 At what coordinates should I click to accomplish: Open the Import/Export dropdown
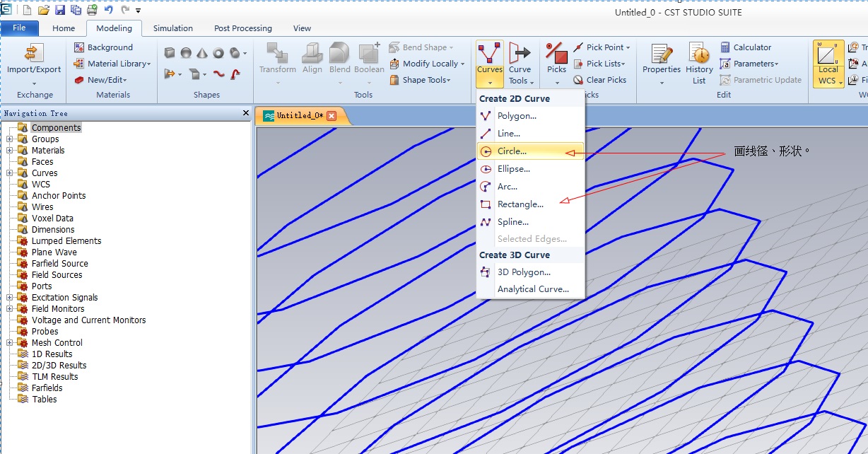pyautogui.click(x=34, y=64)
